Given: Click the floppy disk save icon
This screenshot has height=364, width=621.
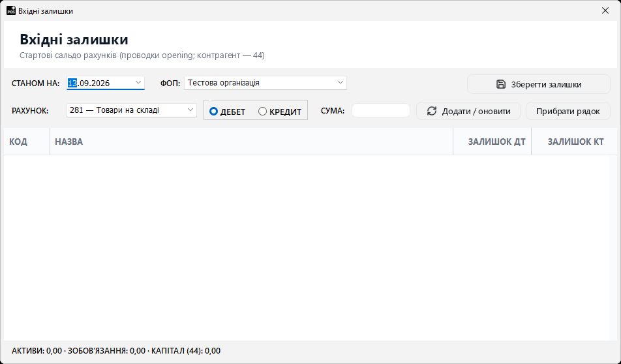Looking at the screenshot, I should (500, 84).
